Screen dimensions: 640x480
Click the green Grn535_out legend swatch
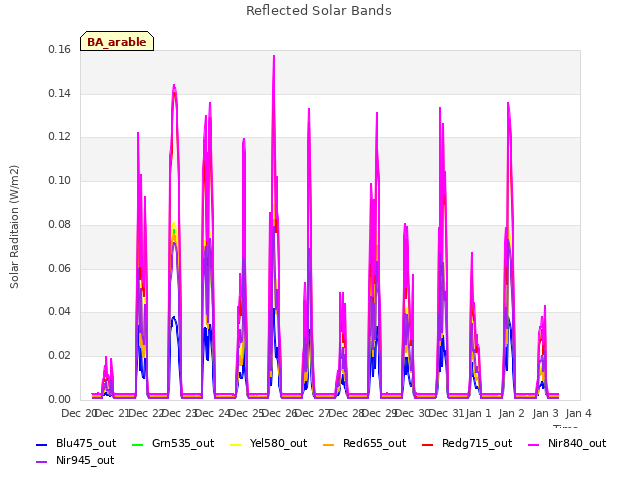click(138, 444)
